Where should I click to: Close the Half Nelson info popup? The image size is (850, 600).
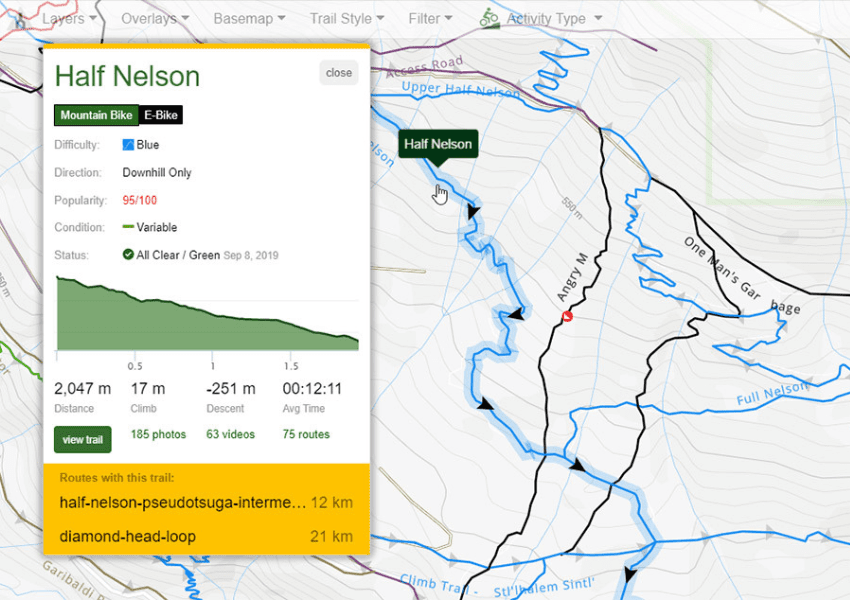[339, 72]
